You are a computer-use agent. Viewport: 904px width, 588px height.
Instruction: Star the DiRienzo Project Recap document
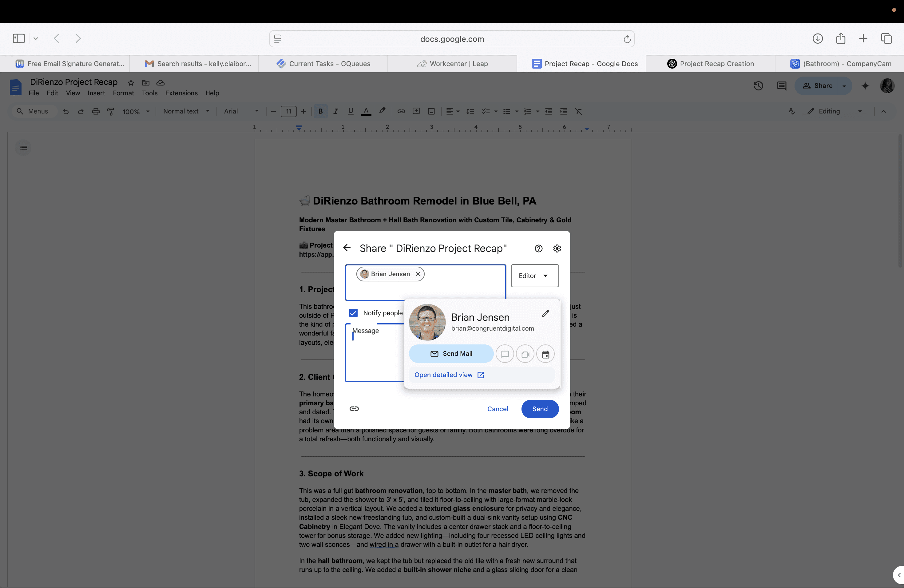tap(131, 83)
